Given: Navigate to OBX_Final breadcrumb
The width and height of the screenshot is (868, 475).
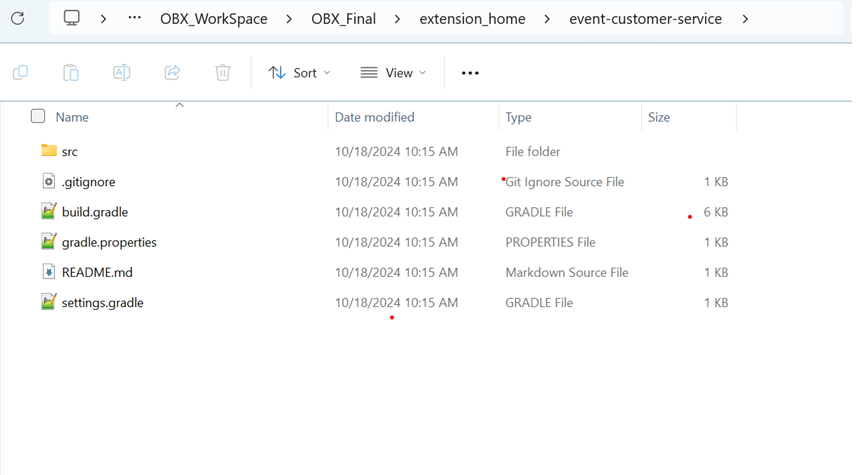Looking at the screenshot, I should coord(343,19).
